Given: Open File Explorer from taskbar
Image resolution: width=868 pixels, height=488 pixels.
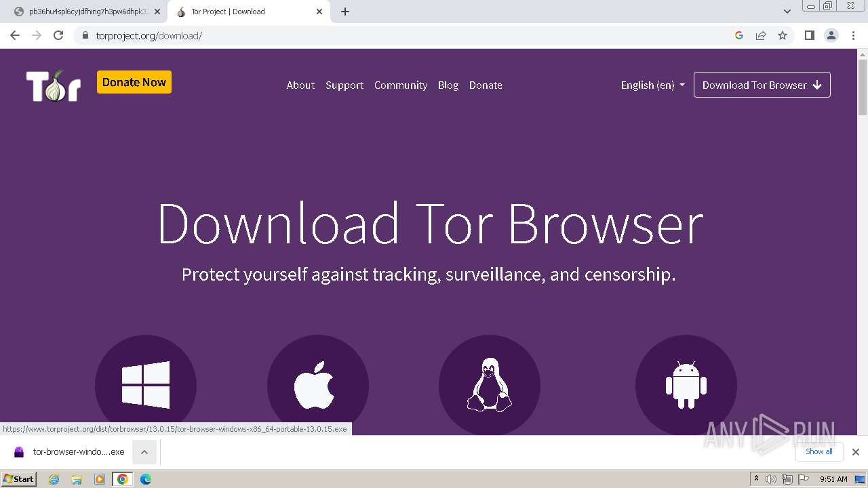Looking at the screenshot, I should coord(77,479).
